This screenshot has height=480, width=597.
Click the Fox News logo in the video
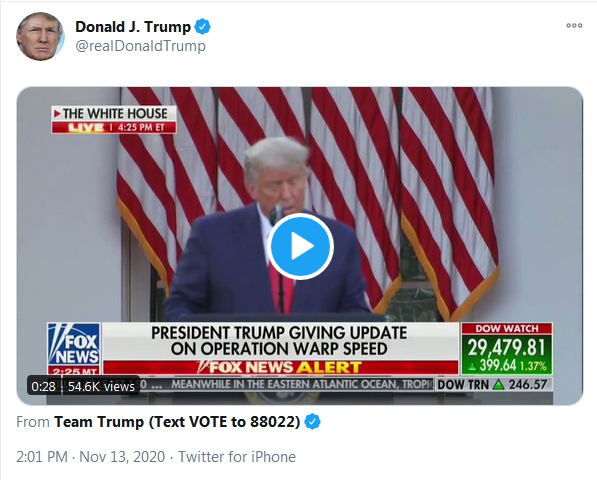(74, 344)
